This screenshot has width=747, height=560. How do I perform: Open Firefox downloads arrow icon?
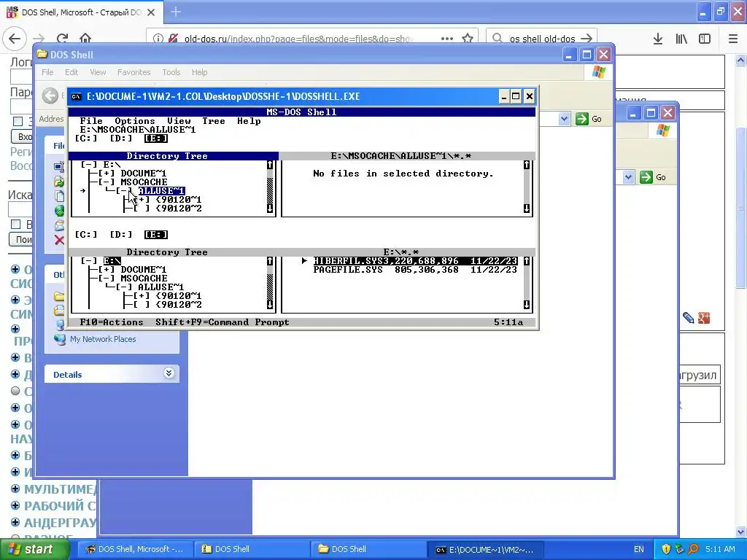[x=658, y=39]
